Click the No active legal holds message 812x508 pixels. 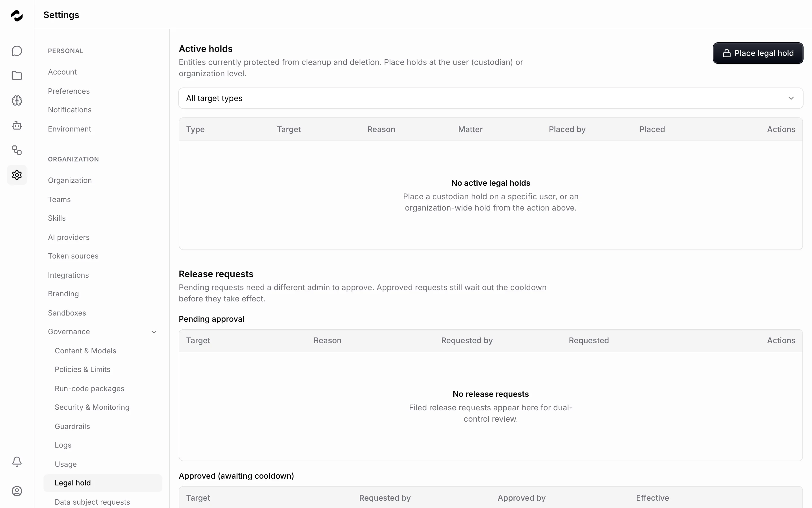tap(491, 183)
